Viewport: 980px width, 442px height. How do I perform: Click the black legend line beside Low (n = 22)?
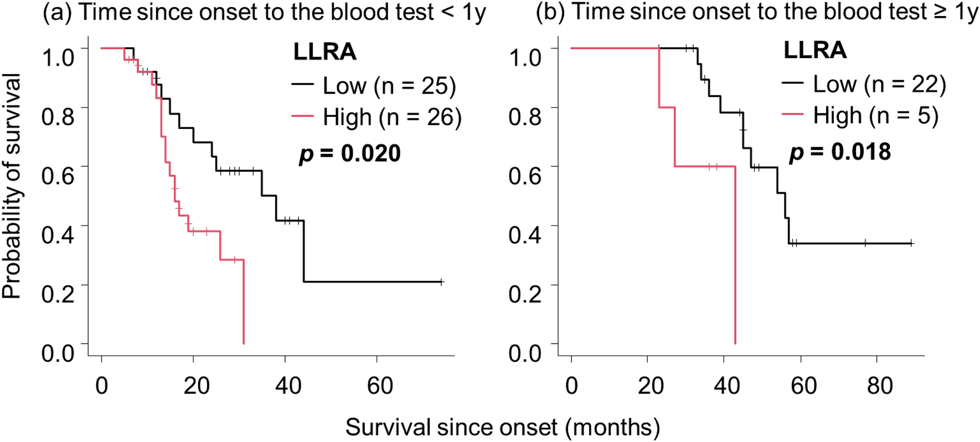793,83
